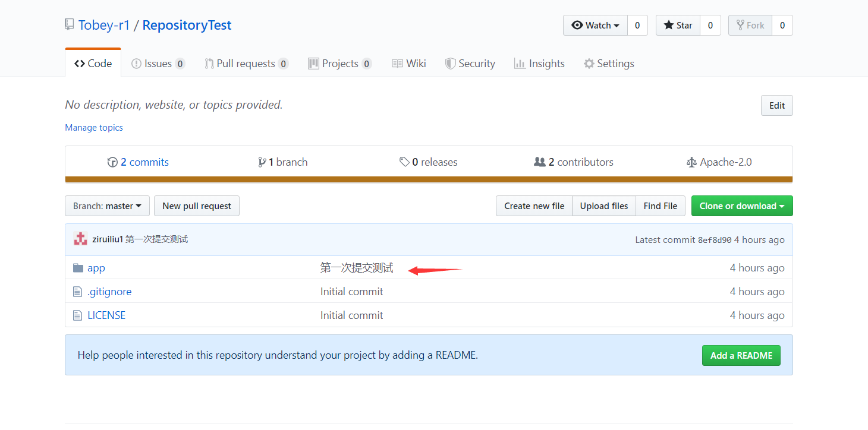This screenshot has width=868, height=430.
Task: Open Initial commit message on .gitignore row
Action: tap(352, 292)
